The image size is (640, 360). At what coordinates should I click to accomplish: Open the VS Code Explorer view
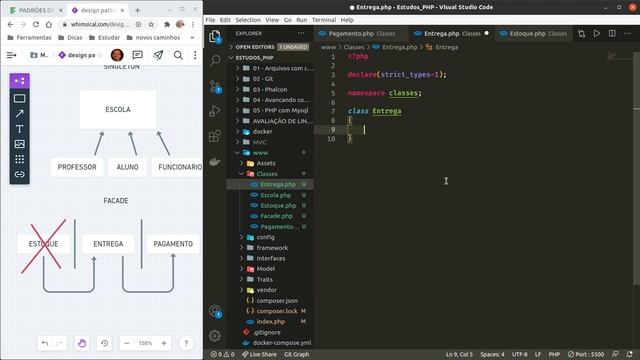(x=215, y=37)
